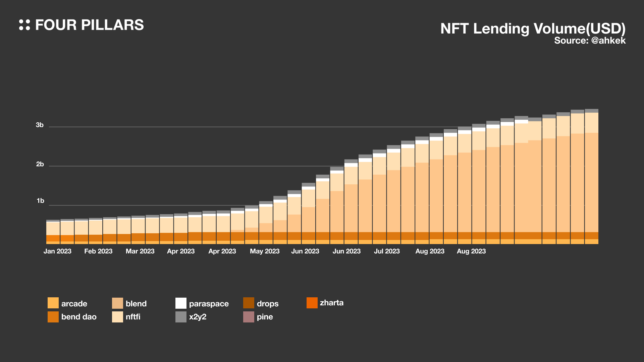Select the arcade legend color swatch
This screenshot has height=362, width=644.
pos(53,303)
